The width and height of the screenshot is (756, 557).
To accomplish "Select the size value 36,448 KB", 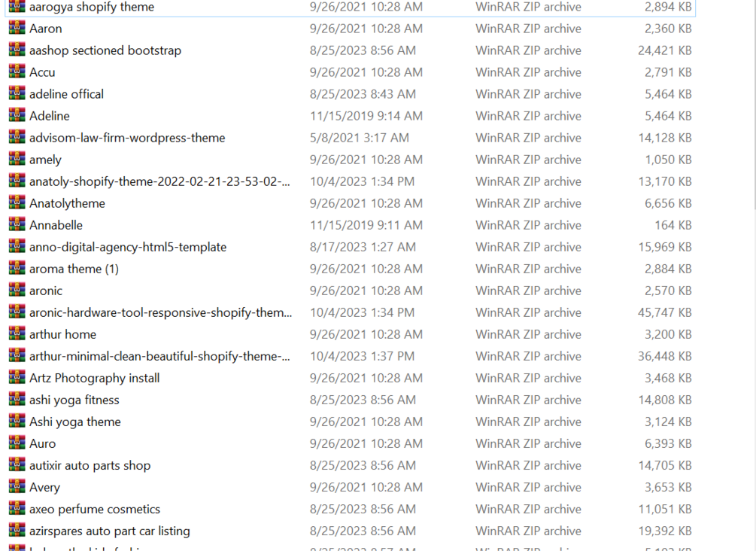I will [665, 356].
